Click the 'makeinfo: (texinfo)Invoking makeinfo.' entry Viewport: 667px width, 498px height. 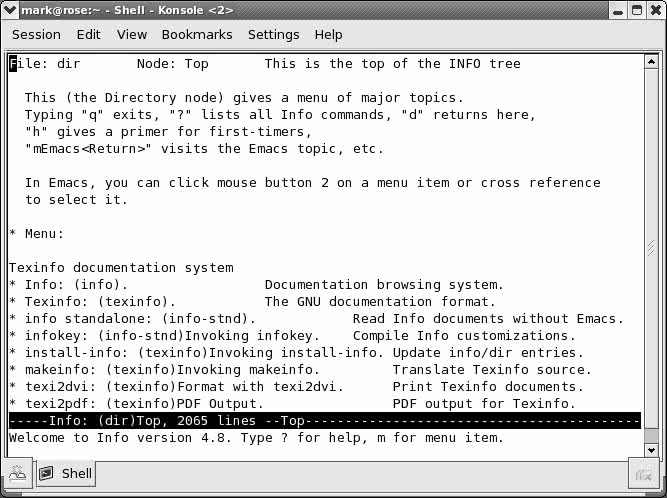[172, 370]
